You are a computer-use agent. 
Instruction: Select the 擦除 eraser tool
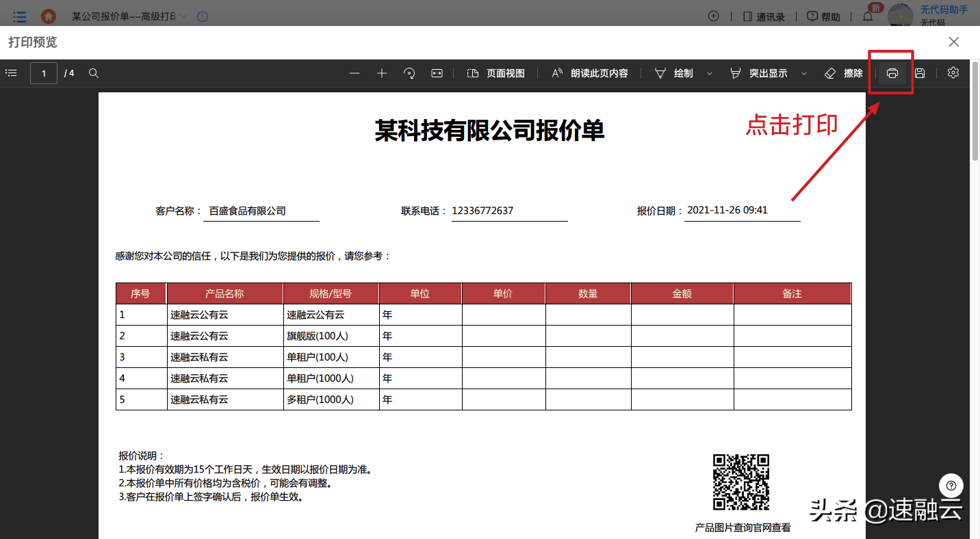(x=844, y=73)
